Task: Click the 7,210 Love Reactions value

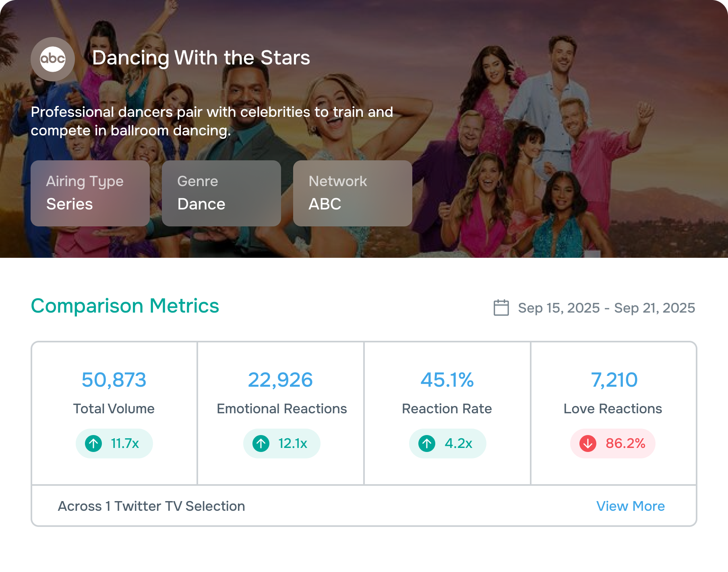Action: coord(614,380)
